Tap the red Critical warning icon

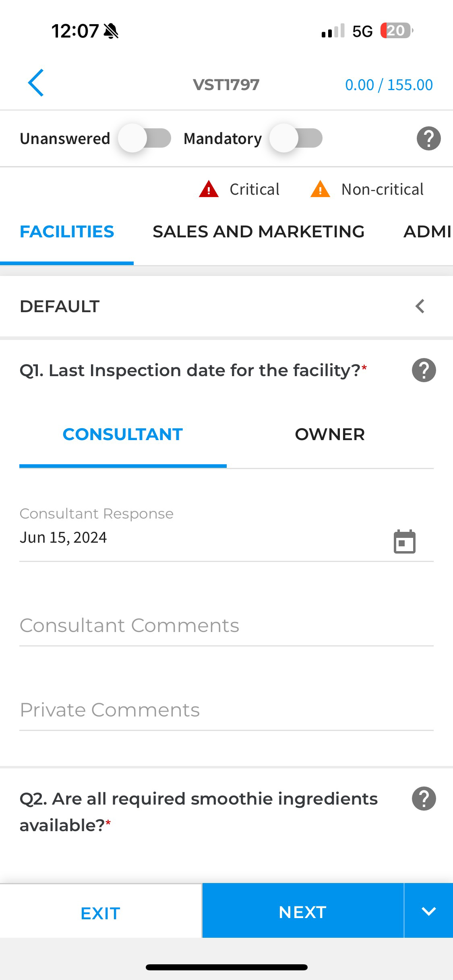click(209, 189)
